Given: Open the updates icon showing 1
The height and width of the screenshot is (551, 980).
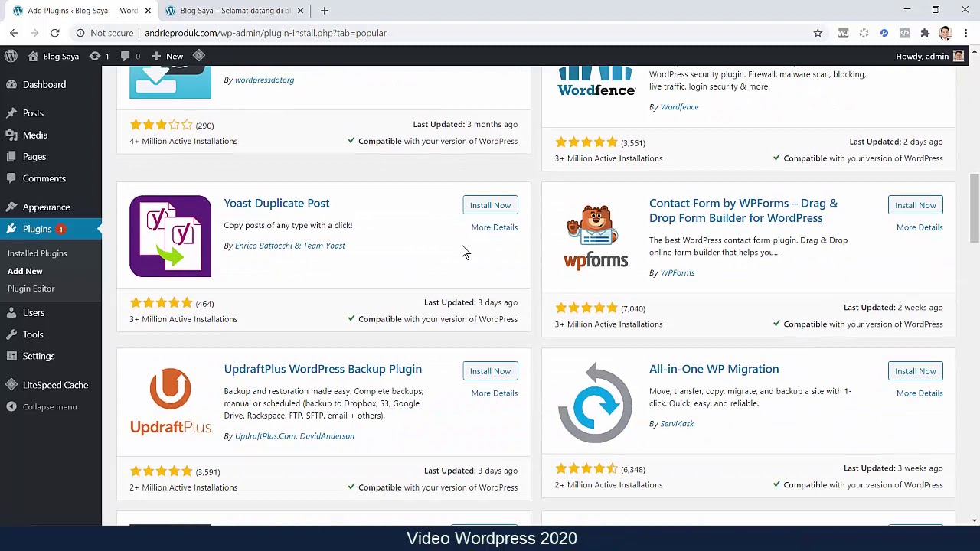Looking at the screenshot, I should coord(100,56).
